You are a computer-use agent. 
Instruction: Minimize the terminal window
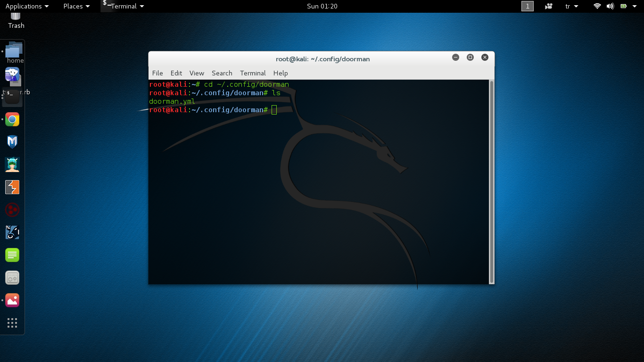(x=455, y=58)
